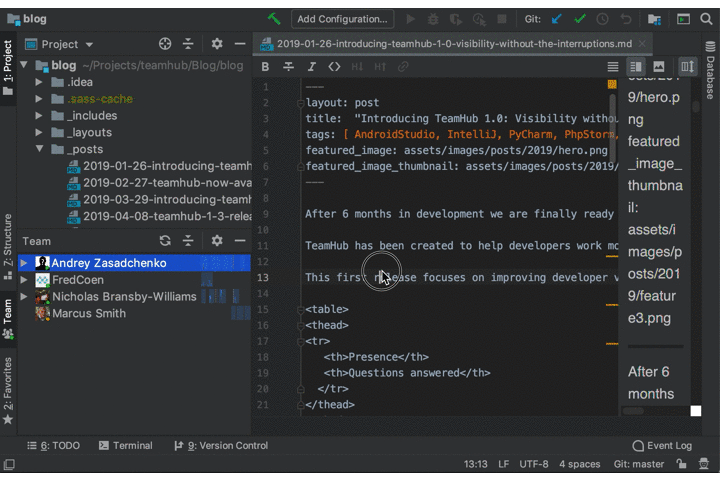Click tool windows quick-access icon in status bar
The width and height of the screenshot is (720, 480).
9,464
